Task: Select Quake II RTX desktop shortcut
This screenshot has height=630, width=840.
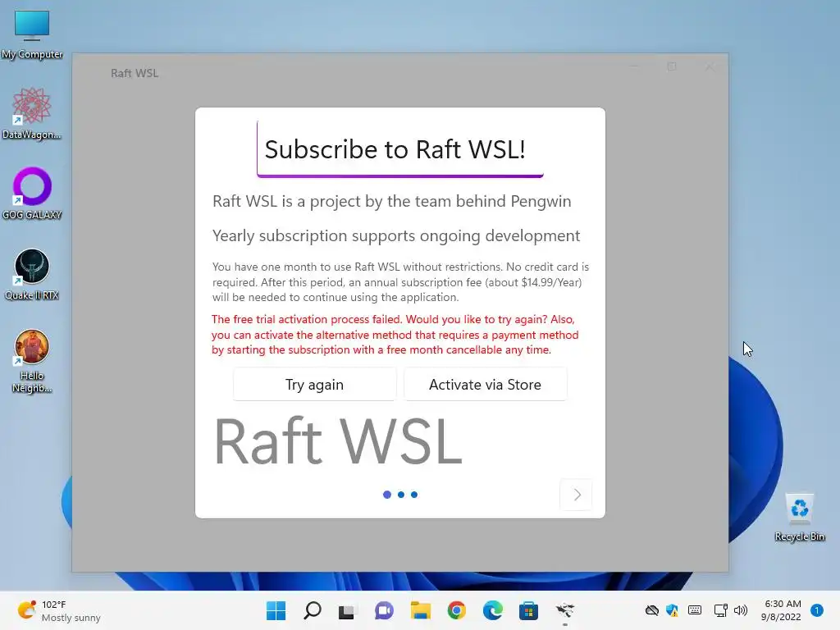Action: point(32,274)
